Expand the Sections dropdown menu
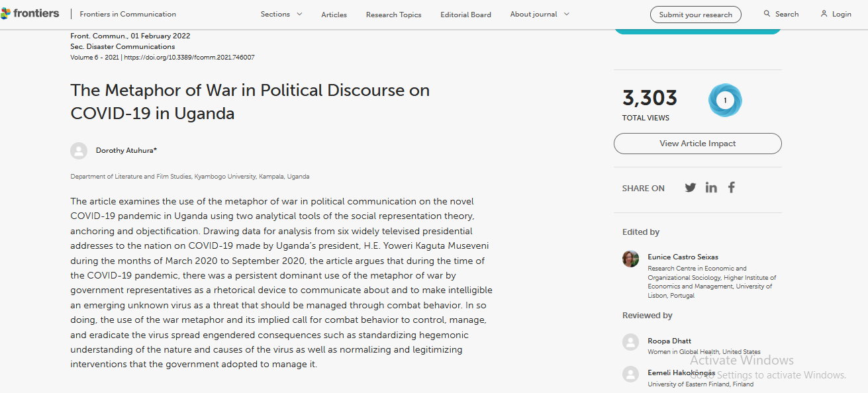The width and height of the screenshot is (868, 393). tap(281, 14)
